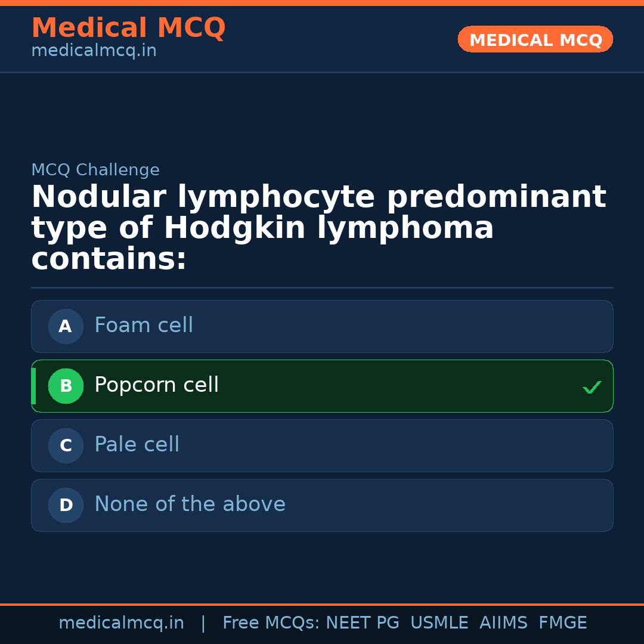Select "None of the above" answer text
The image size is (644, 644).
[190, 504]
